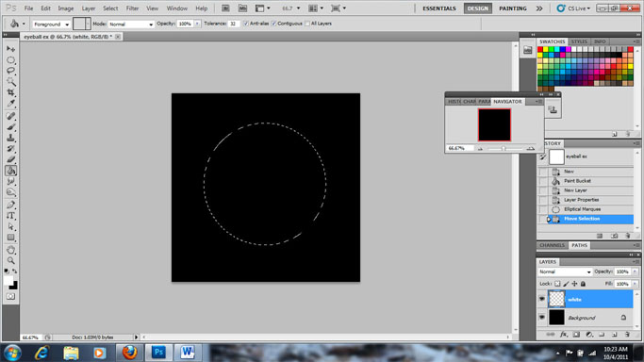Image resolution: width=644 pixels, height=362 pixels.
Task: Hide the Background layer
Action: 542,318
